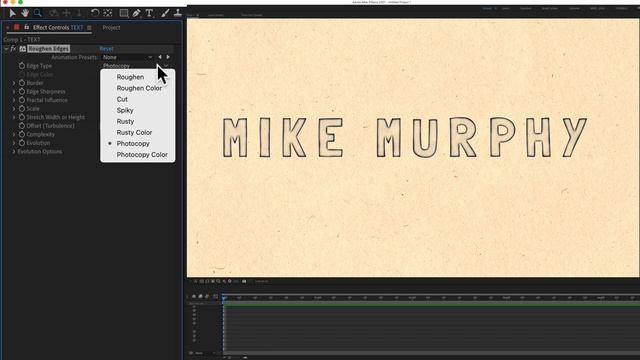Toggle the Border stopwatch
The width and height of the screenshot is (640, 360).
[x=22, y=83]
